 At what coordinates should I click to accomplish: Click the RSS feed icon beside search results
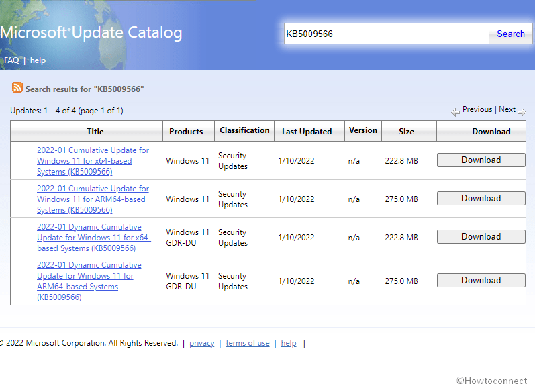pyautogui.click(x=17, y=88)
